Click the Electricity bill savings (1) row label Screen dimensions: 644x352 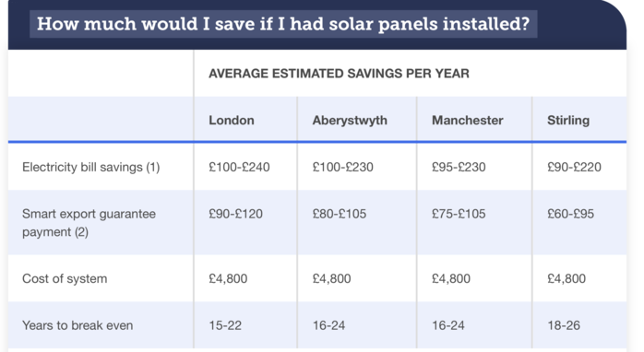click(x=90, y=167)
